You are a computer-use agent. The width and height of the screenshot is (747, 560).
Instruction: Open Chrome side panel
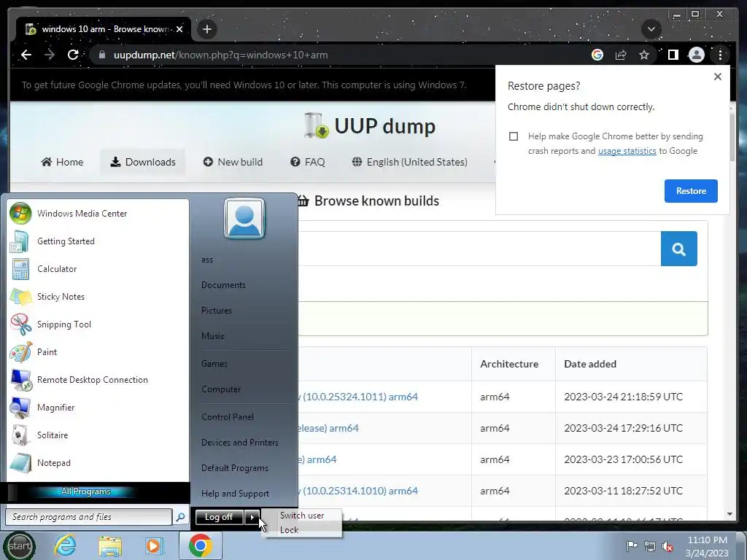click(x=673, y=55)
